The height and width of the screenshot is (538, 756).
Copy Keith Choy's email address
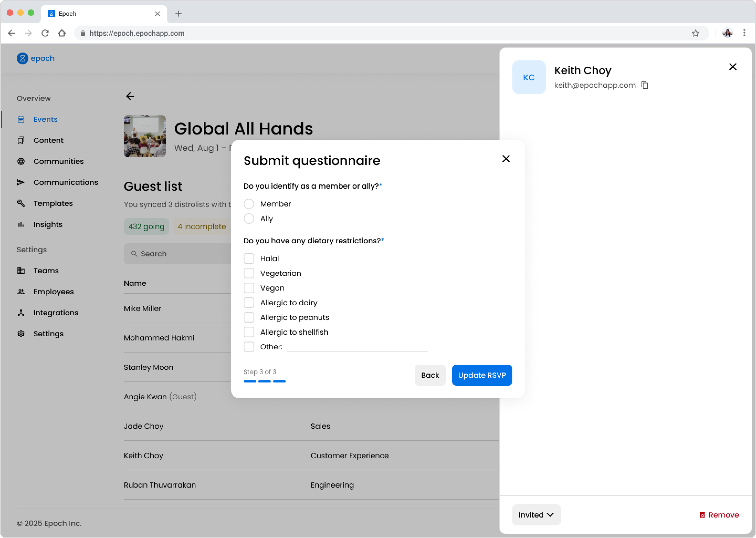[645, 85]
